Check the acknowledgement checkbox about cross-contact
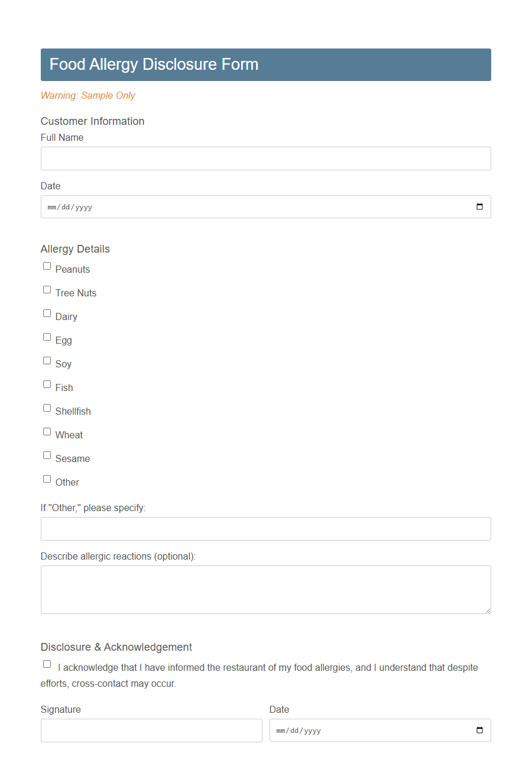This screenshot has width=532, height=769. (x=47, y=664)
